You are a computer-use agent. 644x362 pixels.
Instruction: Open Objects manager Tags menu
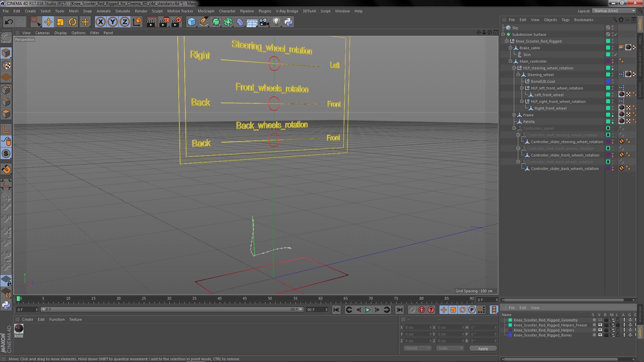pyautogui.click(x=565, y=20)
